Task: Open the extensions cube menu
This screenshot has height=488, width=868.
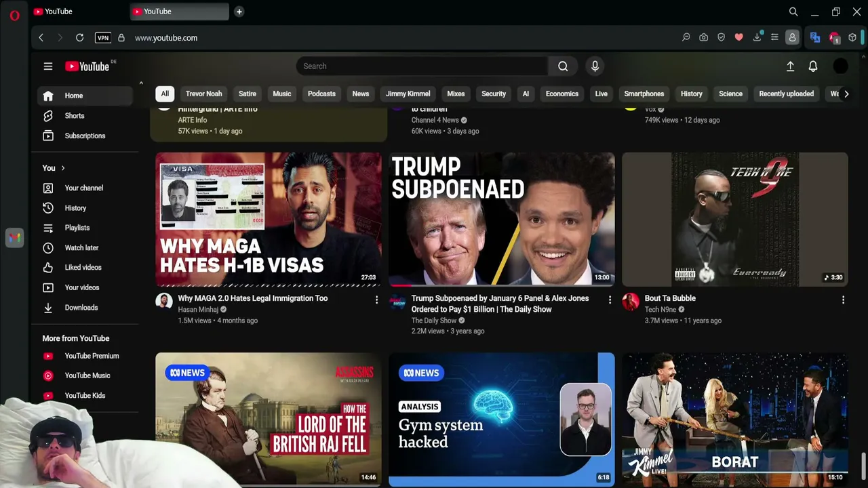Action: (852, 38)
